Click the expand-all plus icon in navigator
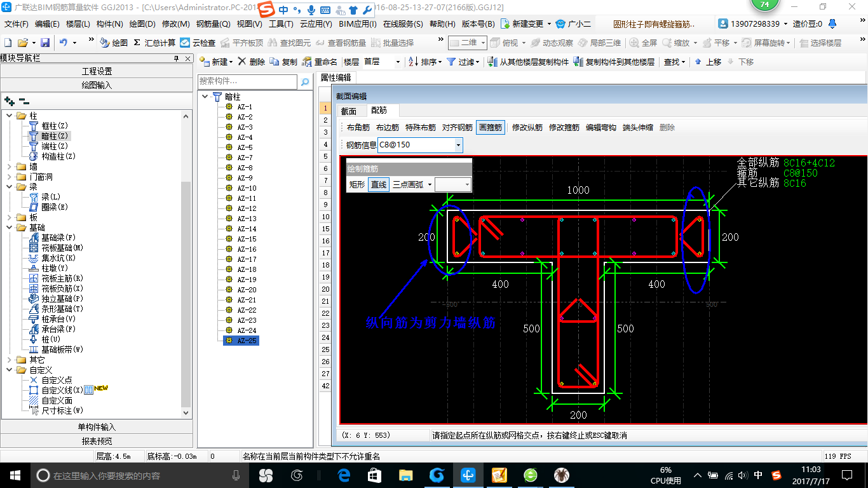868x488 pixels. pos(9,100)
